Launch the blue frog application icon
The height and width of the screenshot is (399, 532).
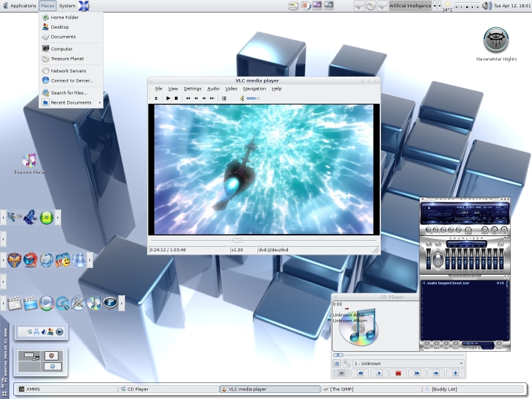pos(30,217)
